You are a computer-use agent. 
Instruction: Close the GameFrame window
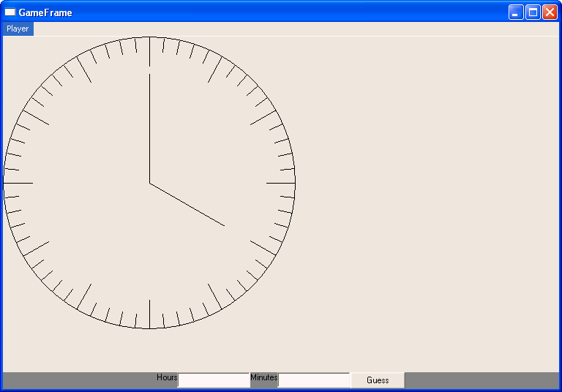(x=550, y=12)
